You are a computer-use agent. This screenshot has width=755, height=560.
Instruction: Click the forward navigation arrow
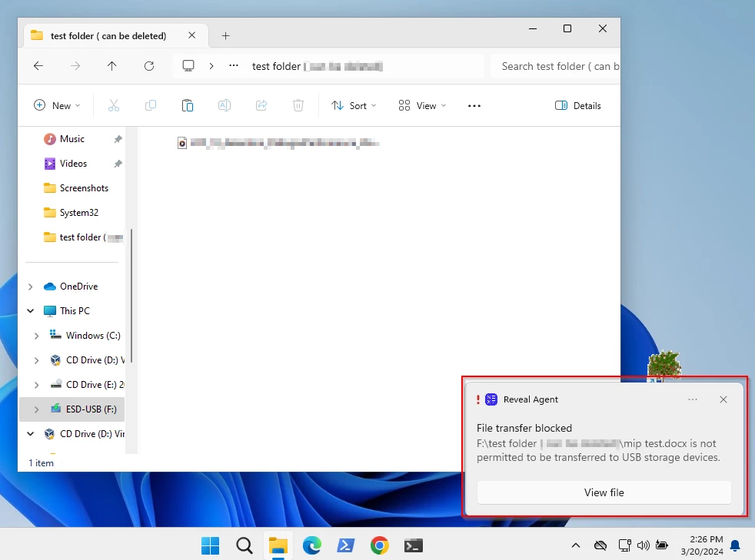click(x=75, y=66)
